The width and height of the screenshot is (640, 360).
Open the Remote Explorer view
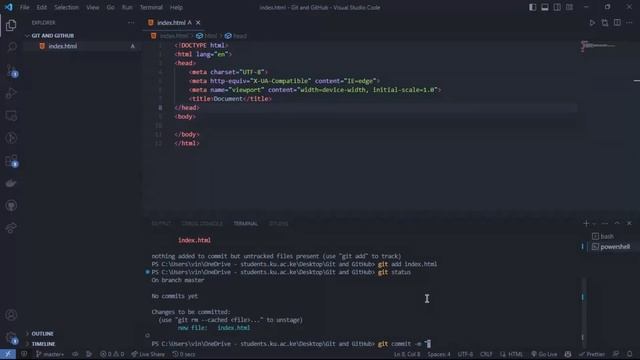[x=11, y=116]
